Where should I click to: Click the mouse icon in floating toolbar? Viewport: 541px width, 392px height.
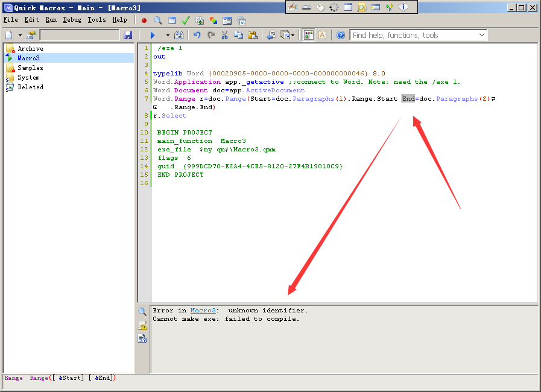point(320,7)
